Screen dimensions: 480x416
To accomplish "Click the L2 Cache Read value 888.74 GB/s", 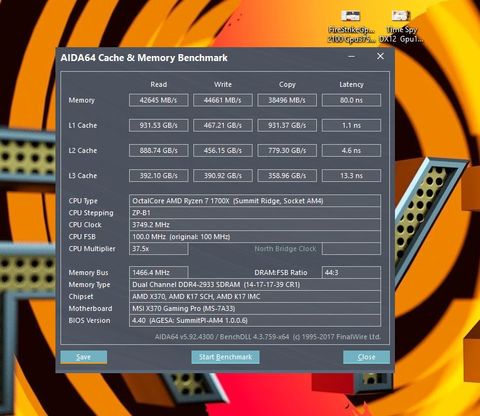I will point(159,150).
